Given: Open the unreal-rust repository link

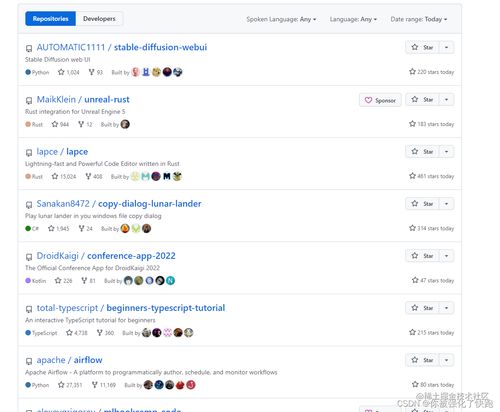Looking at the screenshot, I should pyautogui.click(x=107, y=99).
